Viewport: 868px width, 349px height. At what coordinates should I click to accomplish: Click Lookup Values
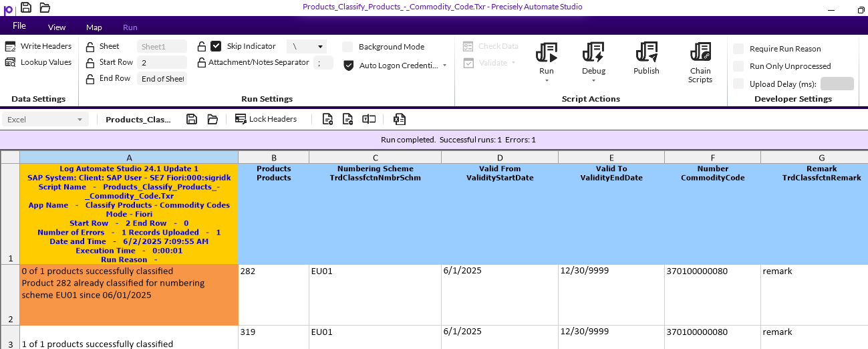click(39, 62)
